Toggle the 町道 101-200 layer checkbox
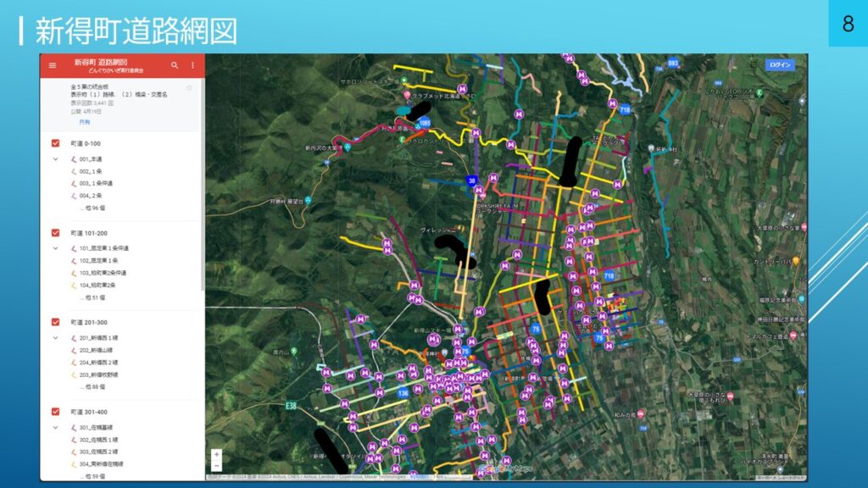The height and width of the screenshot is (488, 868). [x=56, y=233]
